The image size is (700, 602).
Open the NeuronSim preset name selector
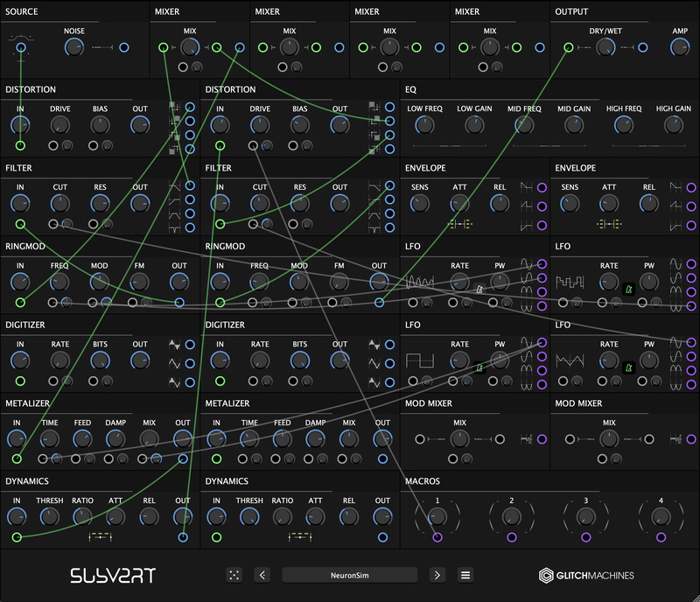pos(350,575)
